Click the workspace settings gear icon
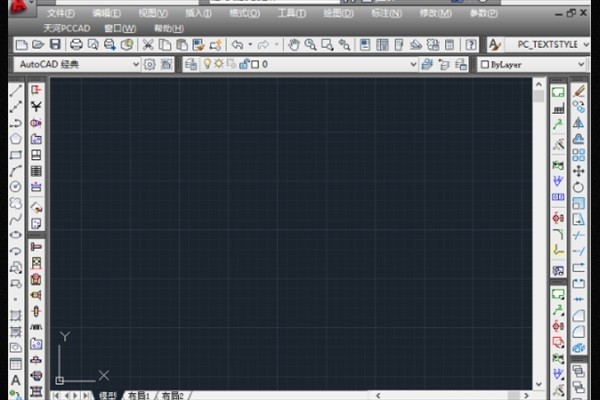The image size is (600, 400). coord(149,64)
